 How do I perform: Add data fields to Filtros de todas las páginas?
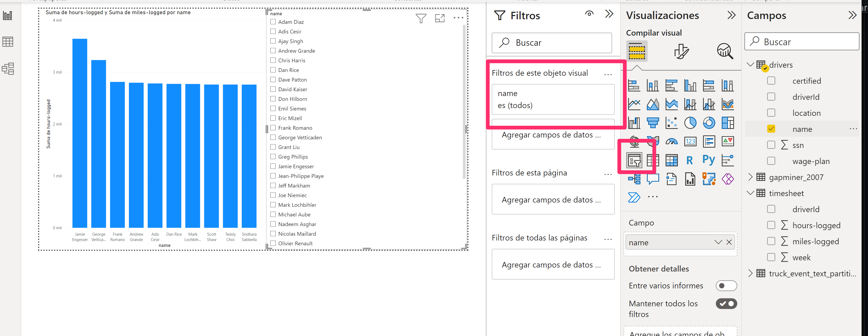click(x=553, y=265)
